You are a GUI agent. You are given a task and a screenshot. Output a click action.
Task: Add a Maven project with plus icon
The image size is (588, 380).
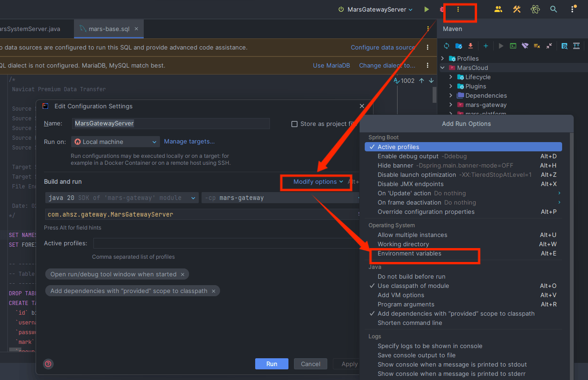(x=486, y=46)
